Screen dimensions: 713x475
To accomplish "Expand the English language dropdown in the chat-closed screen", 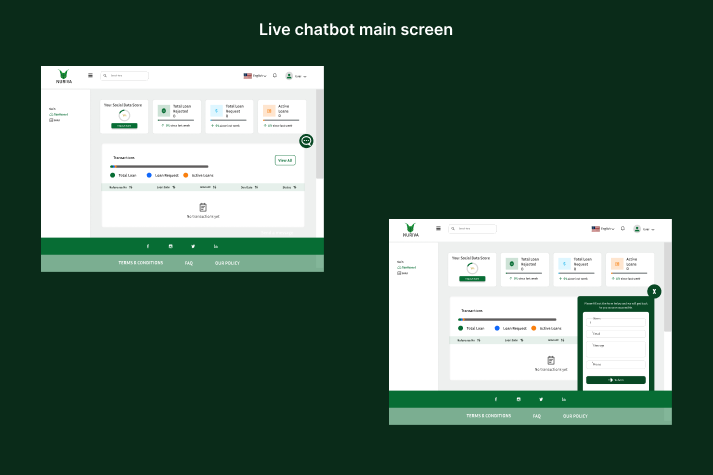I will coord(255,76).
